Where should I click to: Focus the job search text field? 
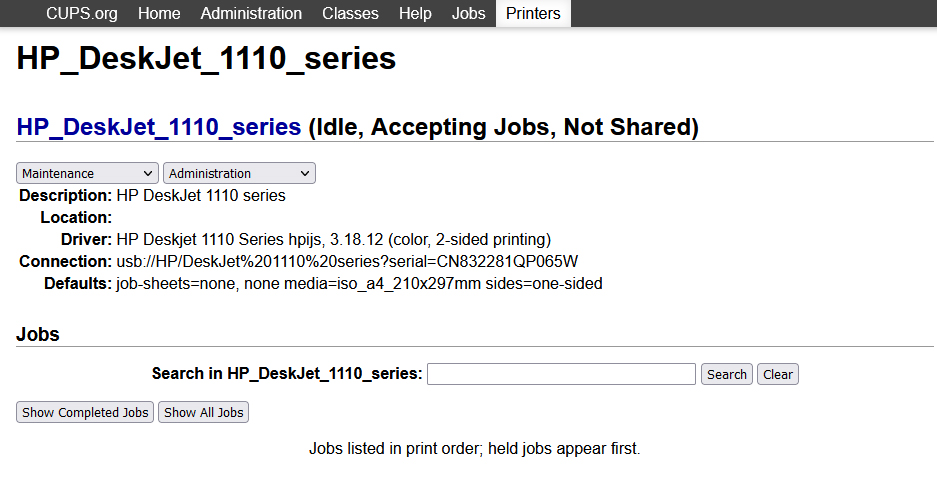pos(561,374)
